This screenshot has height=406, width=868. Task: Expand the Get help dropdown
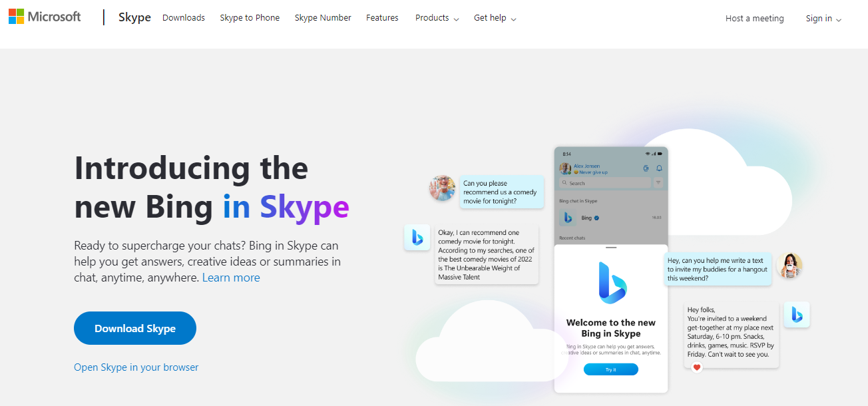click(x=495, y=18)
